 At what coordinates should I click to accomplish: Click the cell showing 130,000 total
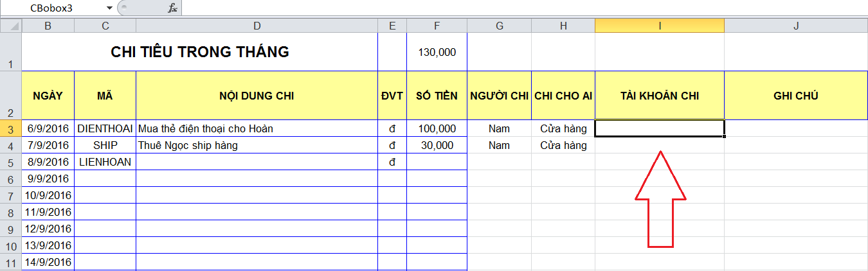pos(437,52)
